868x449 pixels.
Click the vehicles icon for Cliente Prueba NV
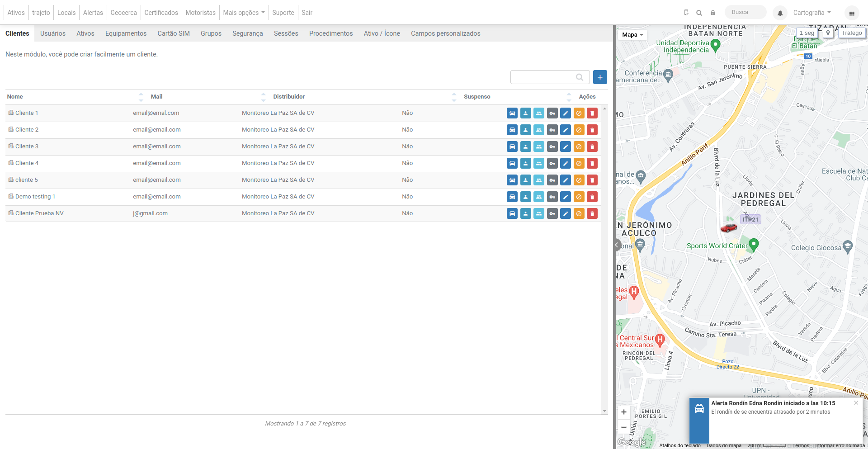click(512, 213)
